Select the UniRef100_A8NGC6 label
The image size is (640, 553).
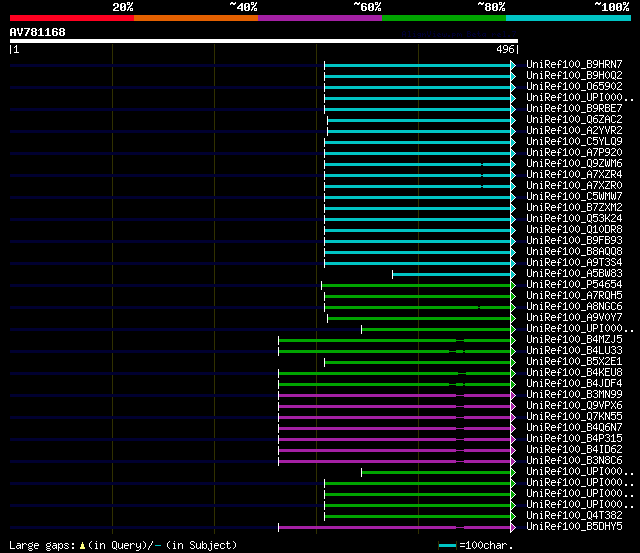click(x=574, y=307)
